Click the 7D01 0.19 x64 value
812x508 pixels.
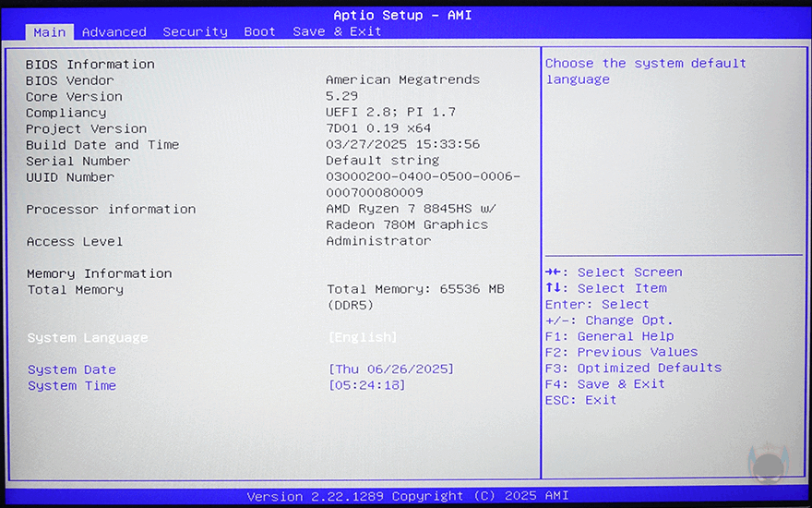pyautogui.click(x=378, y=128)
